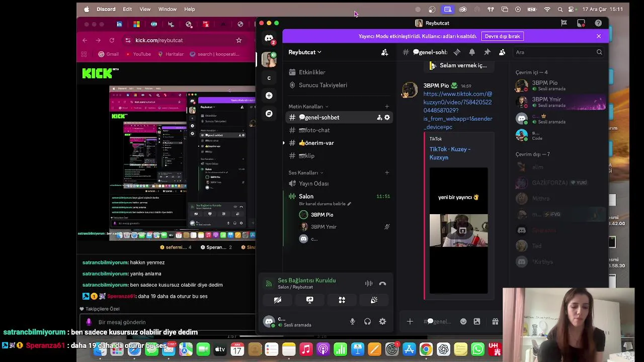The width and height of the screenshot is (644, 362).
Task: Bookmark kick.com page with star icon
Action: (239, 40)
